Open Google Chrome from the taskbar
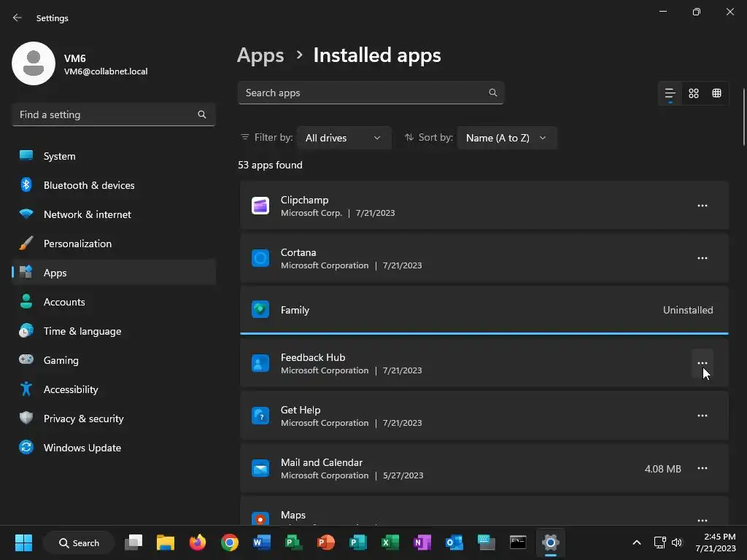747x560 pixels. [230, 542]
